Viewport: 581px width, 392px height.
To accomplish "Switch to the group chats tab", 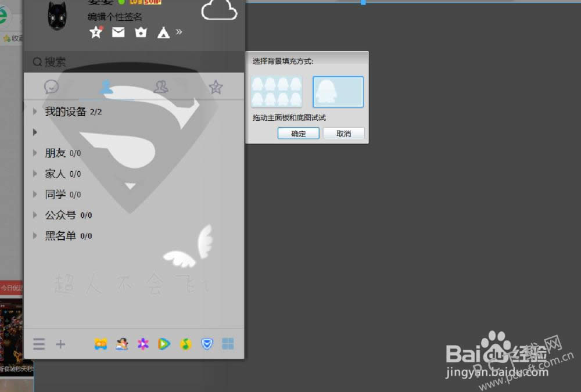I will tap(161, 87).
